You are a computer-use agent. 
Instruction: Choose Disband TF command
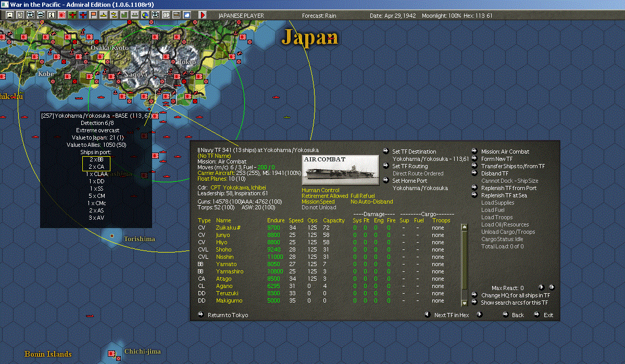coord(495,173)
